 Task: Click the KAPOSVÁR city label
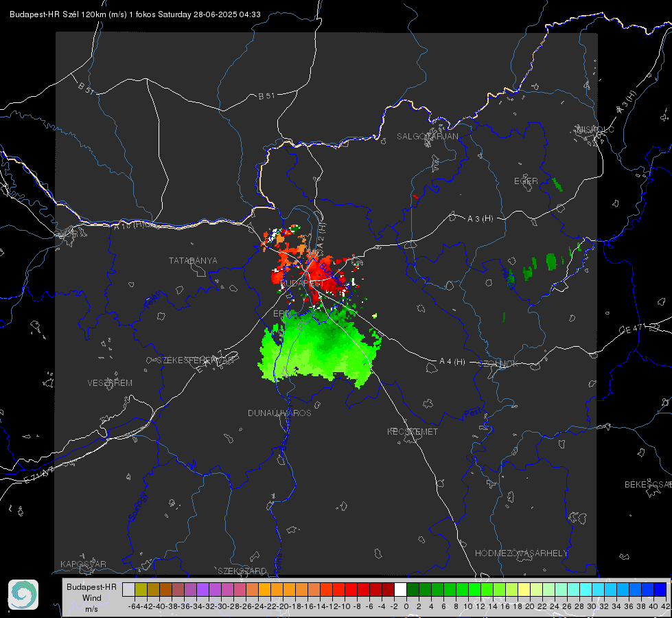coord(83,564)
